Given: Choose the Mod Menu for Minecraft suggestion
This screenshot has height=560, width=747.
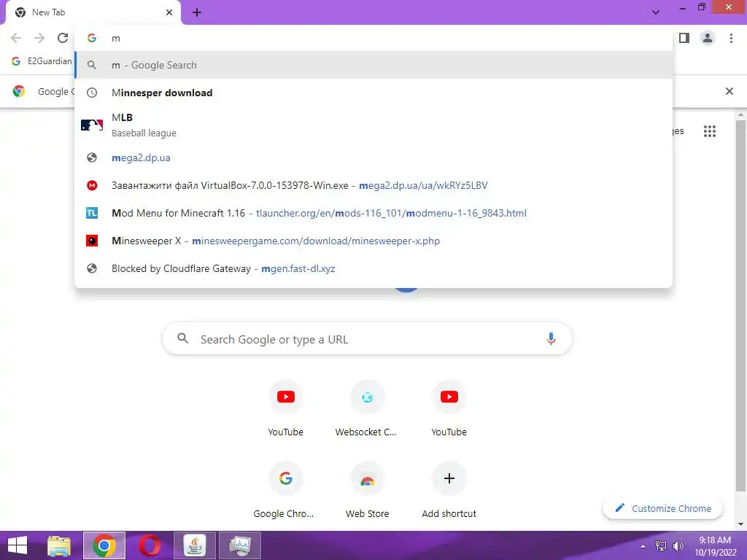Looking at the screenshot, I should tap(373, 213).
